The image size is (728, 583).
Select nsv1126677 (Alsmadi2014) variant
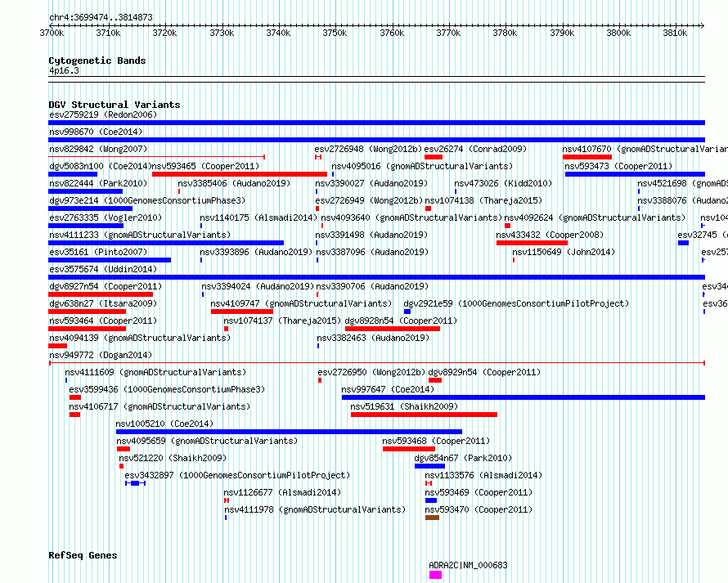[282, 492]
